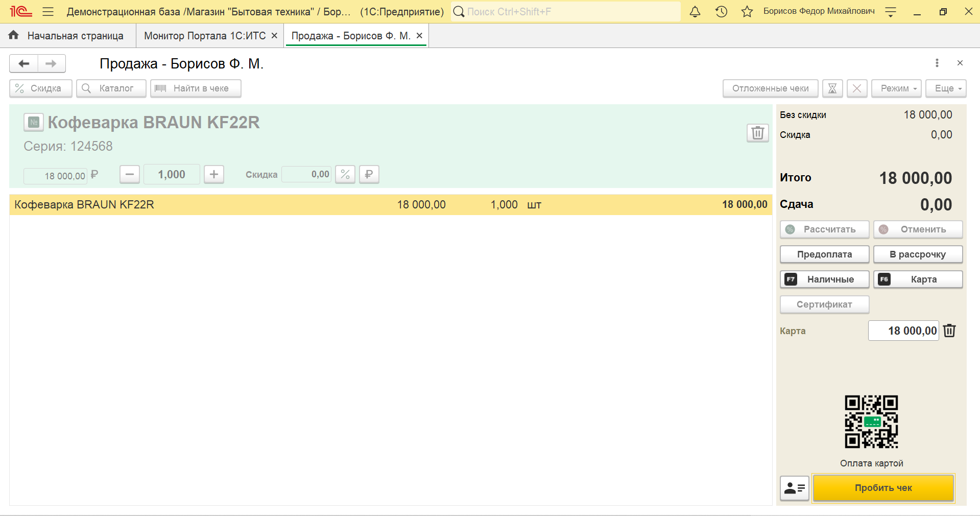Open service settings menu icon next to user name
Viewport: 980px width, 516px height.
(x=891, y=12)
